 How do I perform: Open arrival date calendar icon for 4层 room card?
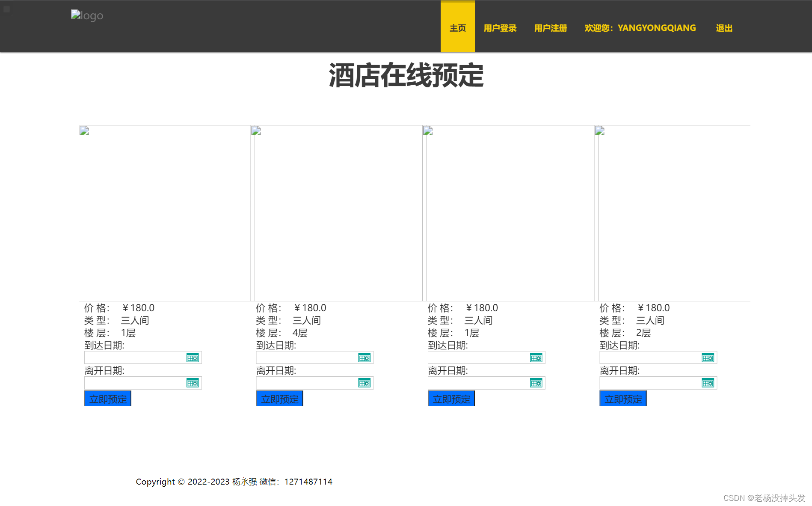pos(365,358)
